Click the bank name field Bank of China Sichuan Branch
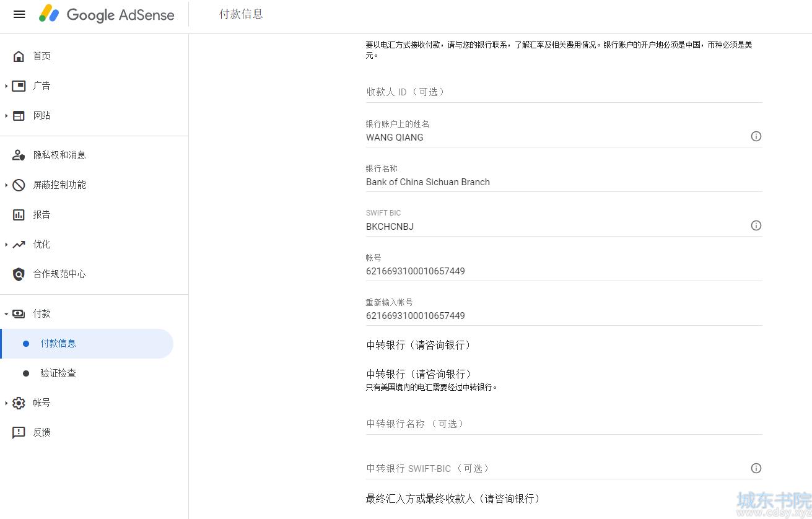 tap(564, 182)
